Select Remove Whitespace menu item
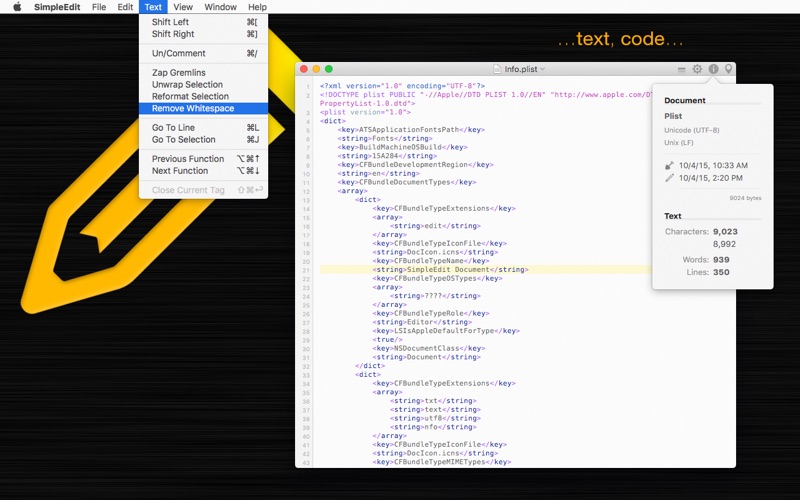The width and height of the screenshot is (800, 500). [x=203, y=108]
